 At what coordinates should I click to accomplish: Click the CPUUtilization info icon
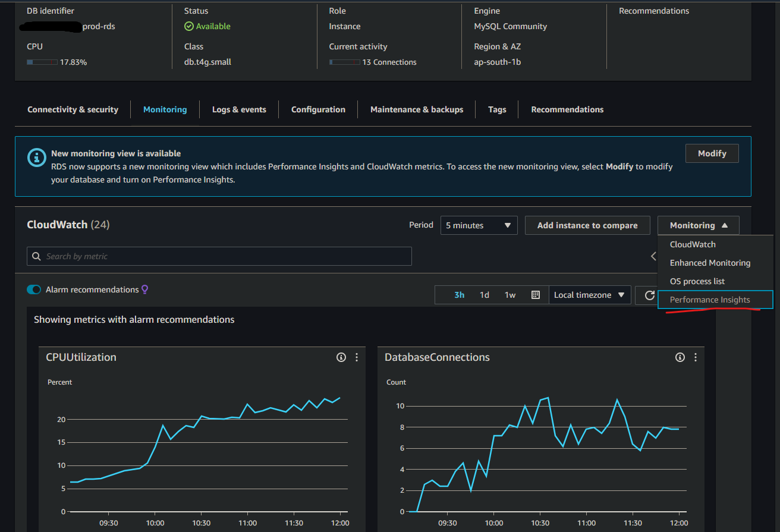(x=341, y=357)
